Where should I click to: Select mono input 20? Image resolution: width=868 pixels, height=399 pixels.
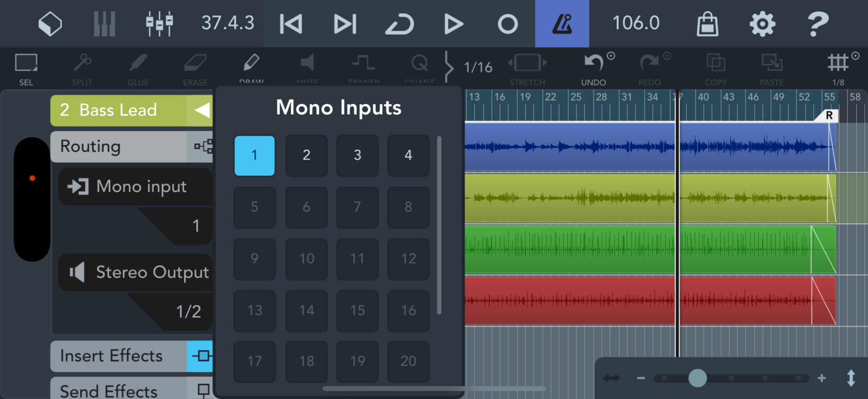(x=408, y=361)
